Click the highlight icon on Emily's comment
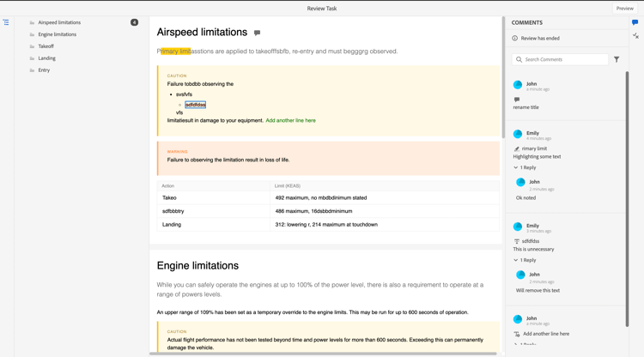 (517, 148)
